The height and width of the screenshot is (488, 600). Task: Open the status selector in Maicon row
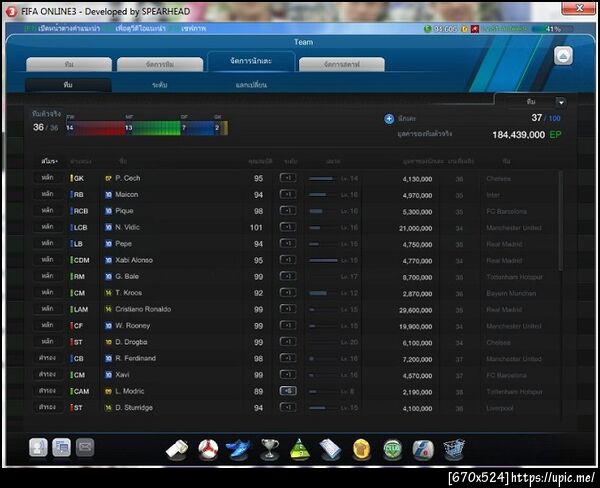click(48, 194)
